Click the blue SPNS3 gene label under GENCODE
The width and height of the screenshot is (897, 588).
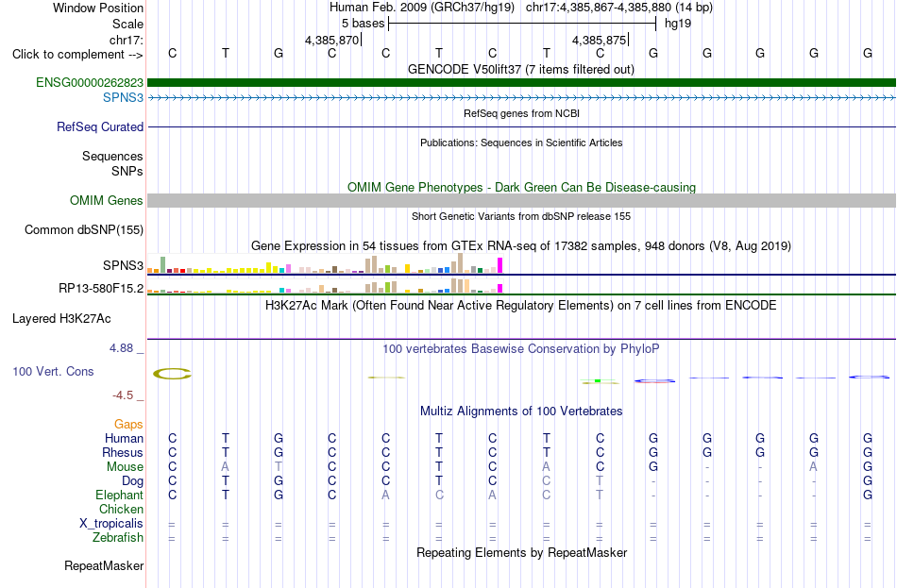[x=123, y=97]
